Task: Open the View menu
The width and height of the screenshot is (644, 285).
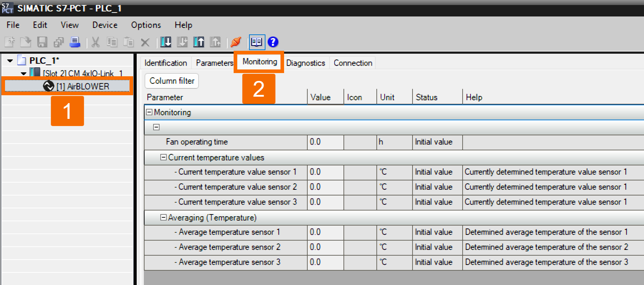Action: (x=69, y=25)
